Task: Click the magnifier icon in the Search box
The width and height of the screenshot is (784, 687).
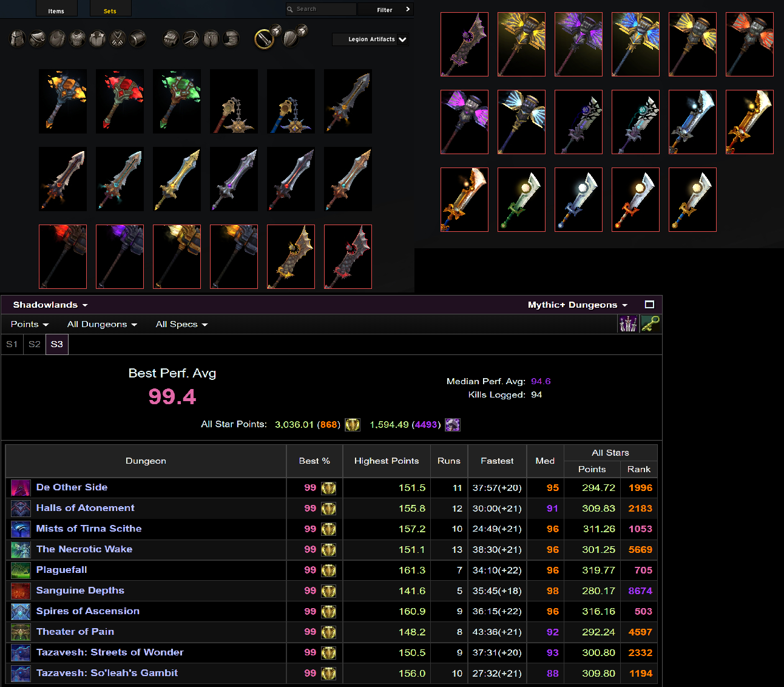Action: (x=290, y=9)
